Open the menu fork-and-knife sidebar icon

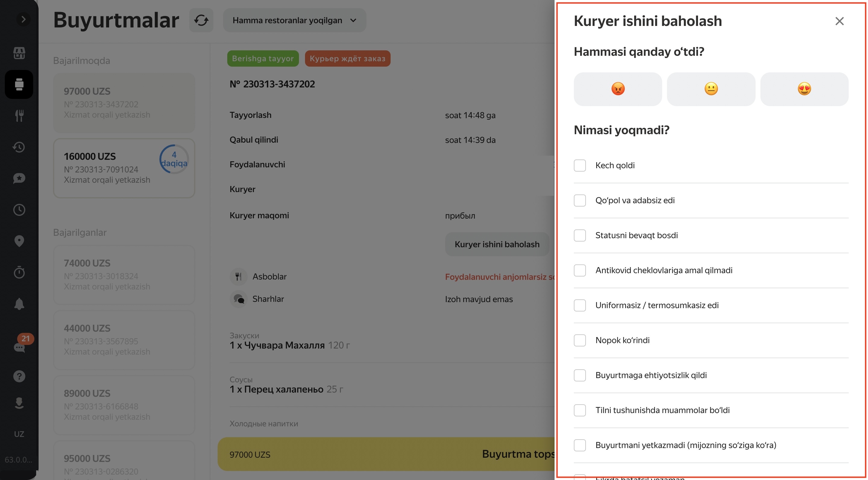click(x=19, y=115)
